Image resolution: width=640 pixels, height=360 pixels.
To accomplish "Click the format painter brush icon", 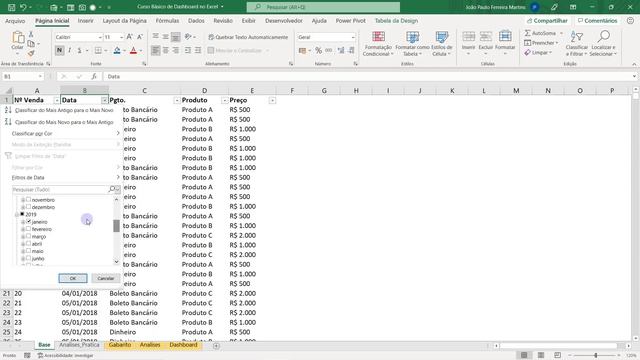I will tap(31, 53).
